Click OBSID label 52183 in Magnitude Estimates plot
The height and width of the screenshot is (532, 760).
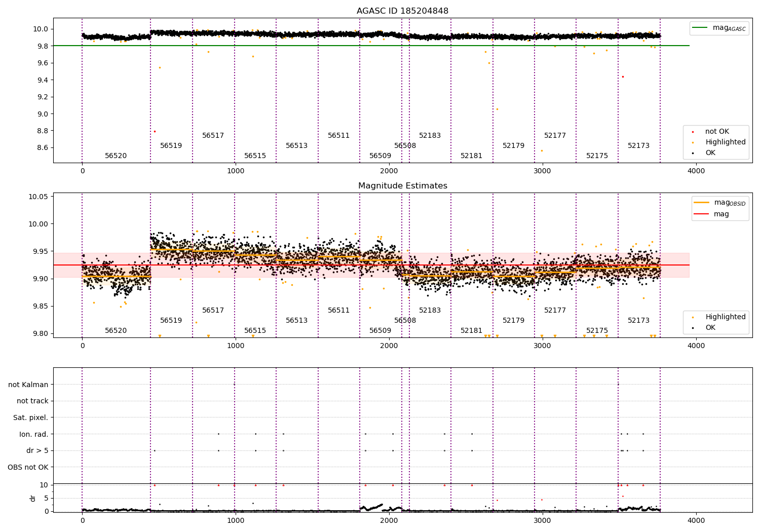click(x=430, y=311)
